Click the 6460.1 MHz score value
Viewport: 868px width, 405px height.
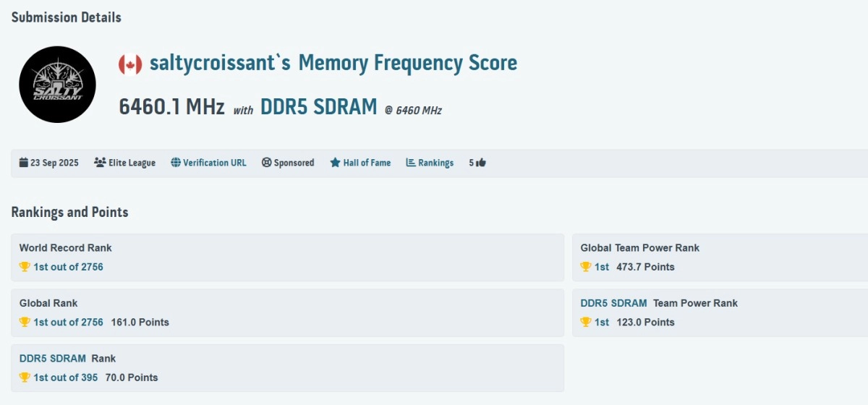(171, 107)
